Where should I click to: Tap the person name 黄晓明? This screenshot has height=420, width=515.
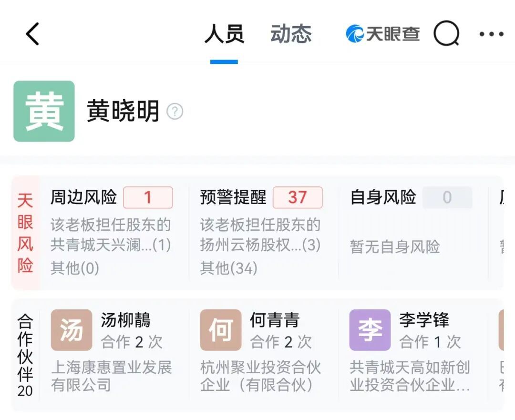coord(123,111)
